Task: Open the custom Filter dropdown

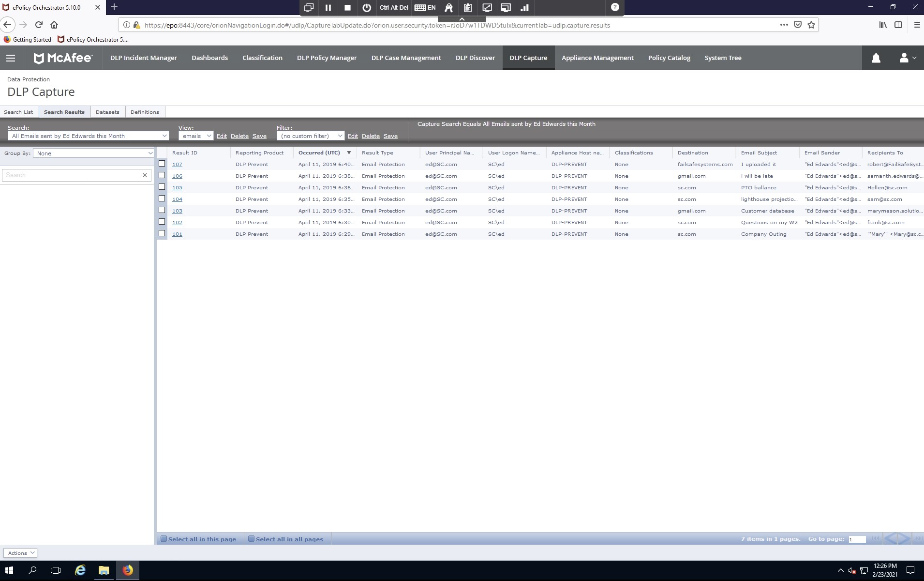Action: pyautogui.click(x=311, y=136)
